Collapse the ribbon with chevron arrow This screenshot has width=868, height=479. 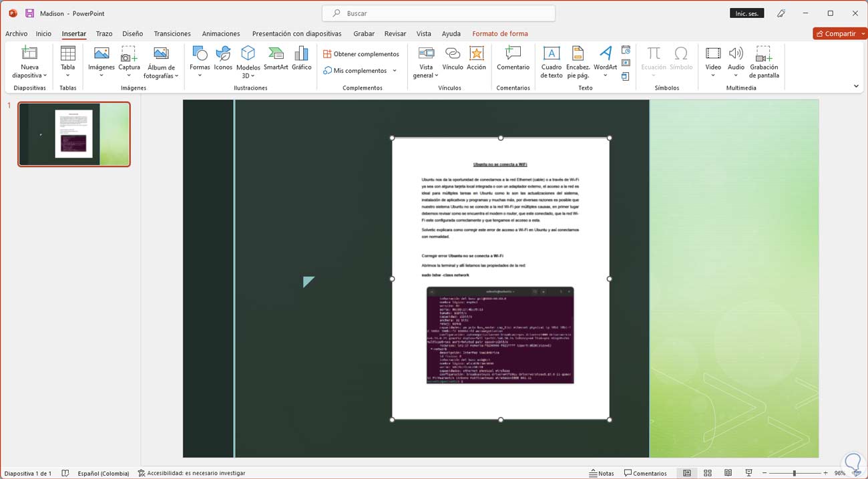(x=856, y=86)
